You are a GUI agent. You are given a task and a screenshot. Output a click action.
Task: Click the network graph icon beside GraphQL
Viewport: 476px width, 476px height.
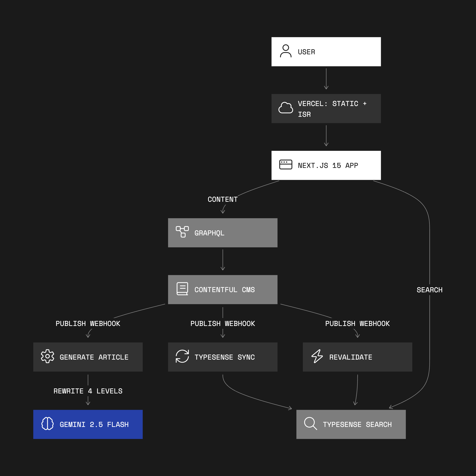(x=182, y=232)
